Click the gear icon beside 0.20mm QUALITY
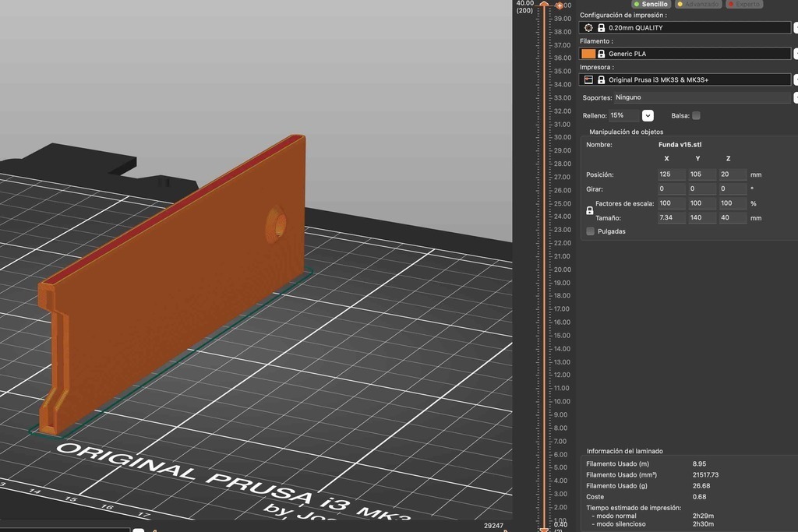 pyautogui.click(x=588, y=27)
